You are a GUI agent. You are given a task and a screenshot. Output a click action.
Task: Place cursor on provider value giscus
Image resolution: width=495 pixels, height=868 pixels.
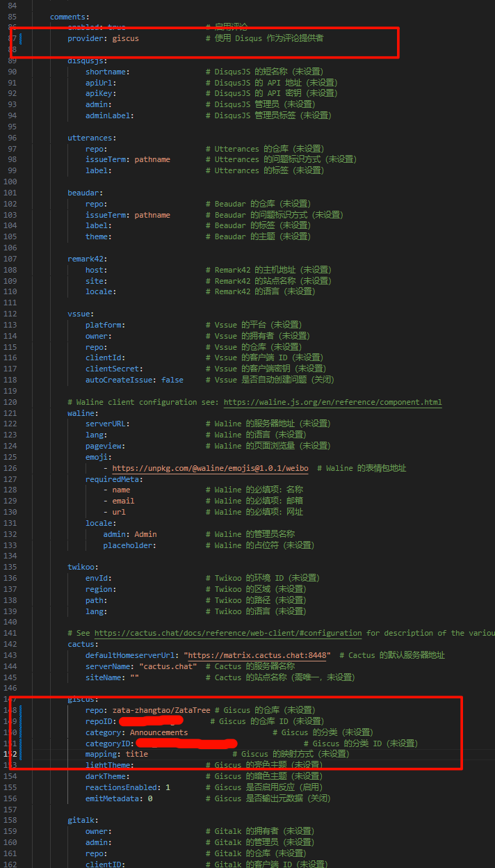[x=125, y=38]
